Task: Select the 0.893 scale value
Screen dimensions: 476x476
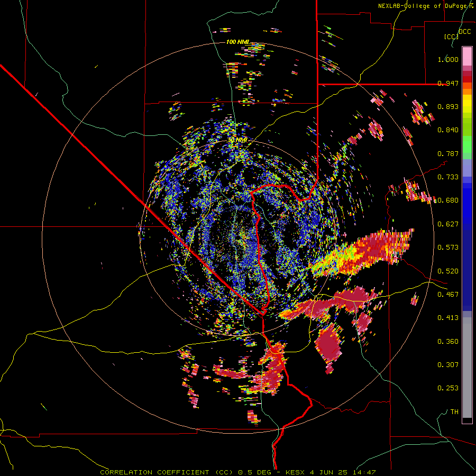Action: pos(448,106)
